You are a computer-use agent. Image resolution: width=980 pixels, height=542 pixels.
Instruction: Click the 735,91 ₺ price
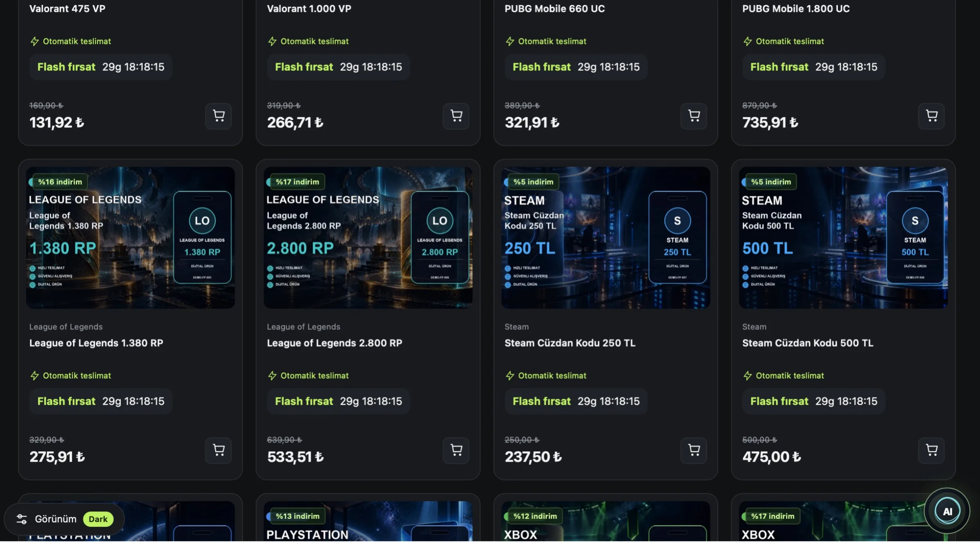pyautogui.click(x=770, y=122)
